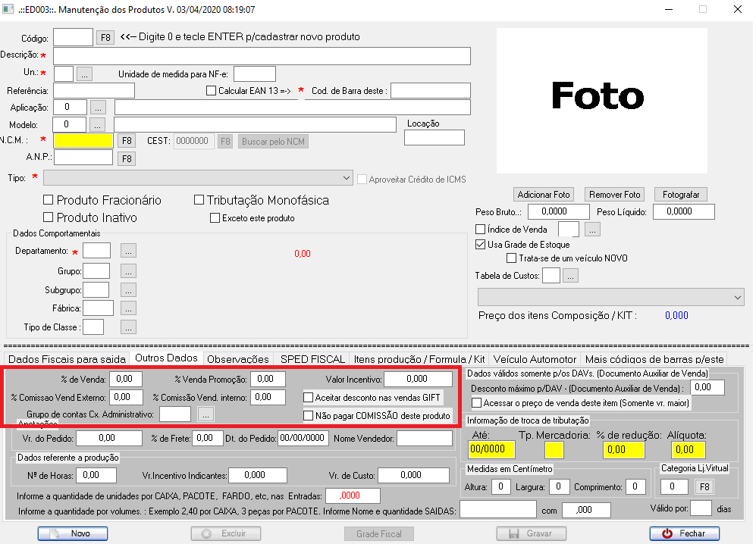This screenshot has width=756, height=547.
Task: Switch to the SPED FISCAL tab
Action: point(312,359)
